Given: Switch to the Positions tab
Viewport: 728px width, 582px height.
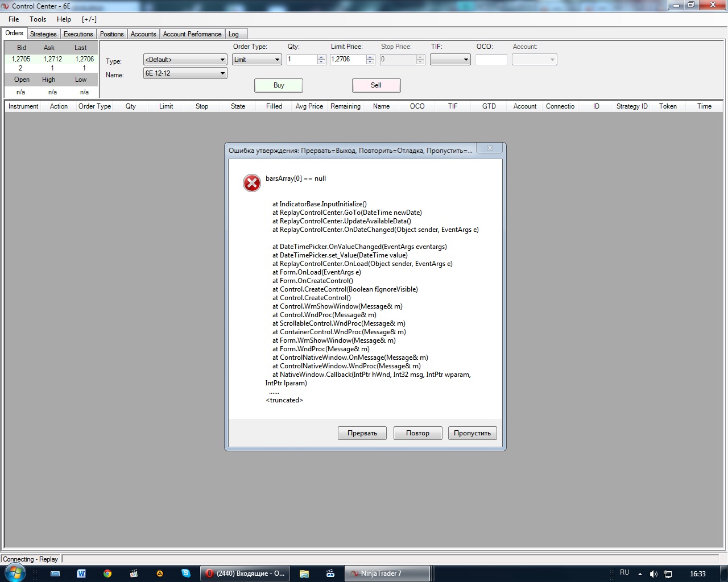Looking at the screenshot, I should click(112, 34).
